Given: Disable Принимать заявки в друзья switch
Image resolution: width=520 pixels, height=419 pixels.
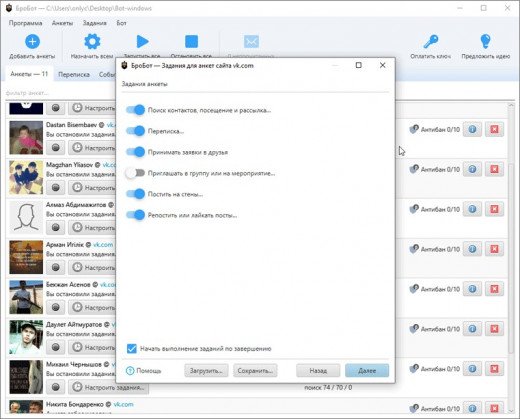Looking at the screenshot, I should point(135,152).
